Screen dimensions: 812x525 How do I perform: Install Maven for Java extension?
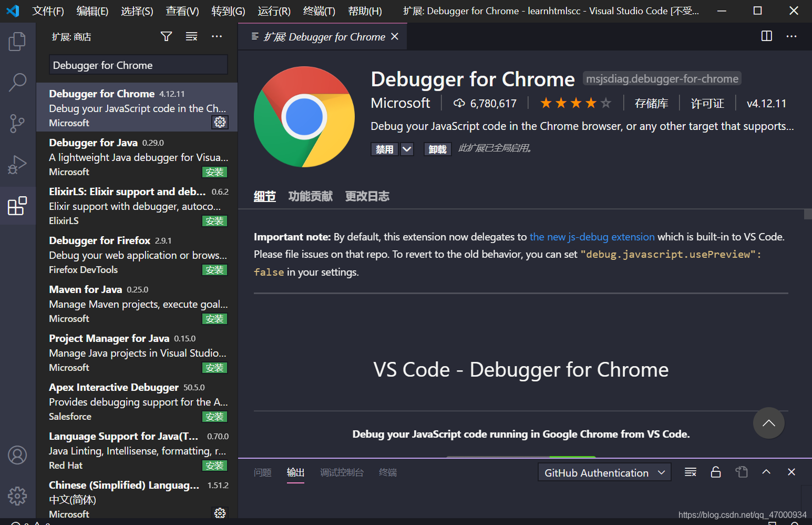pyautogui.click(x=214, y=319)
